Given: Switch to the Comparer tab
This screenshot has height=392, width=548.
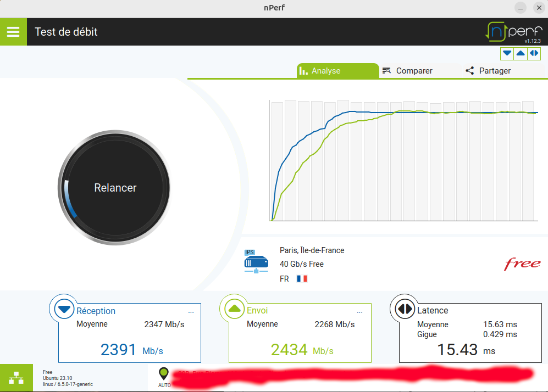Looking at the screenshot, I should [408, 71].
